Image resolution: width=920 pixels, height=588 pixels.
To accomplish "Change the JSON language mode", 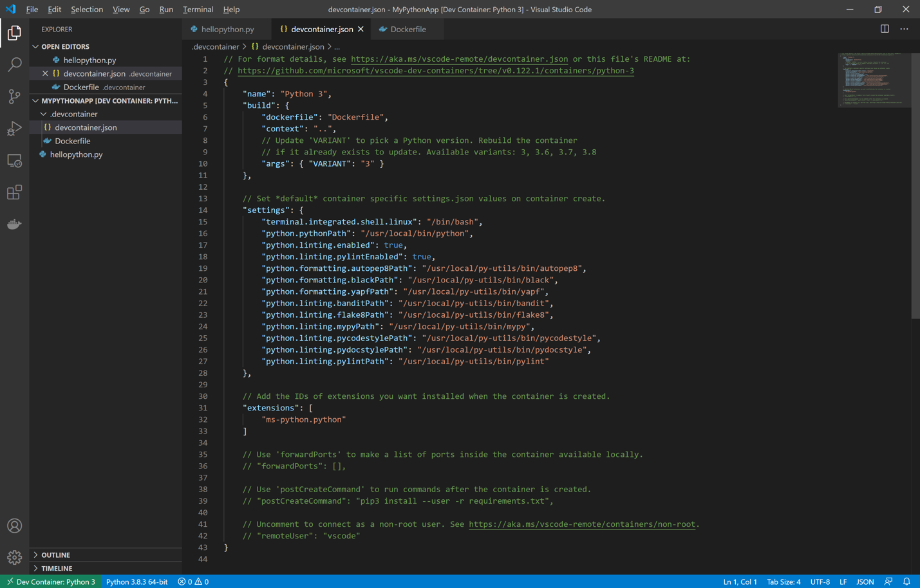I will [865, 581].
